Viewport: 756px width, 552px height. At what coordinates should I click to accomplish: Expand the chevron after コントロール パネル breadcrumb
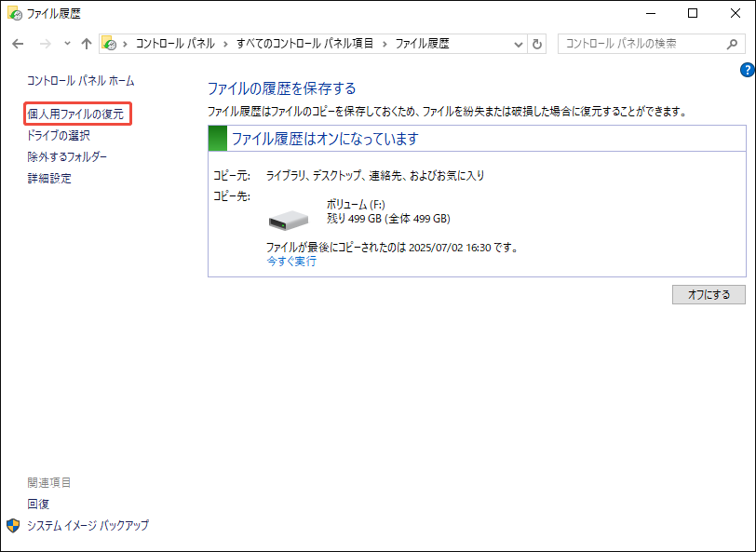(225, 45)
